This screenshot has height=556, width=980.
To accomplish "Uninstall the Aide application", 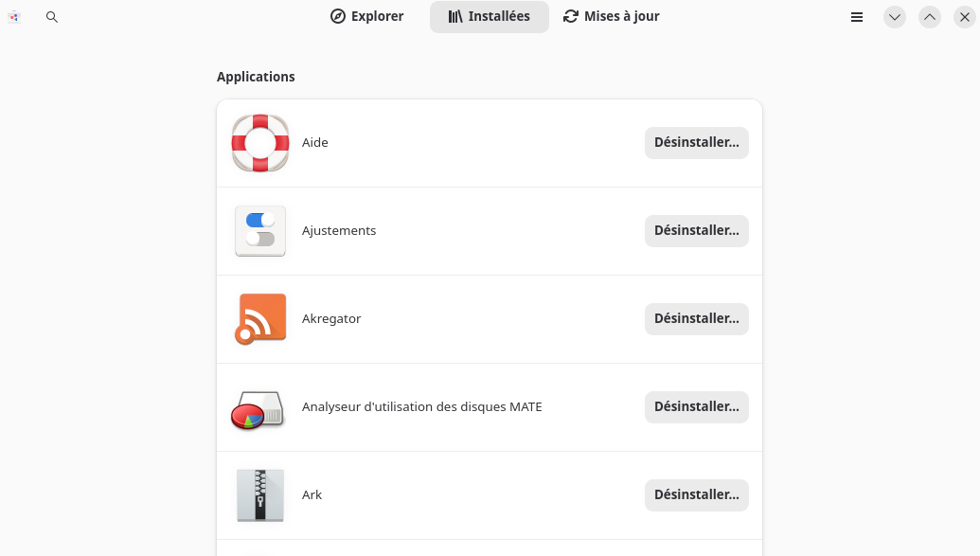I will coord(696,143).
